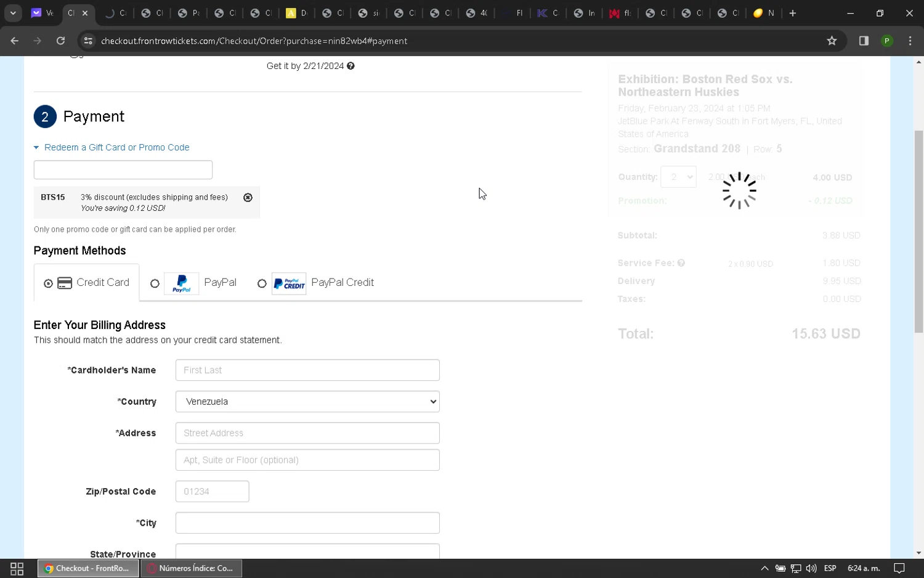The width and height of the screenshot is (924, 578).
Task: Open the browser side panel
Action: pos(864,41)
